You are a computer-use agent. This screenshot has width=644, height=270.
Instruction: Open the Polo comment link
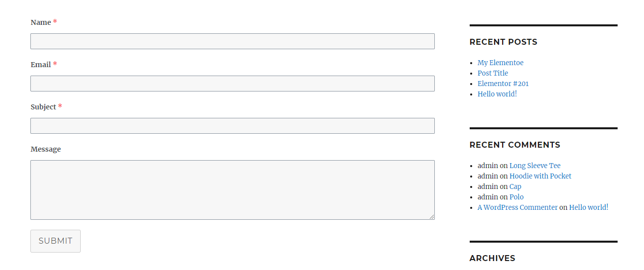pos(516,197)
